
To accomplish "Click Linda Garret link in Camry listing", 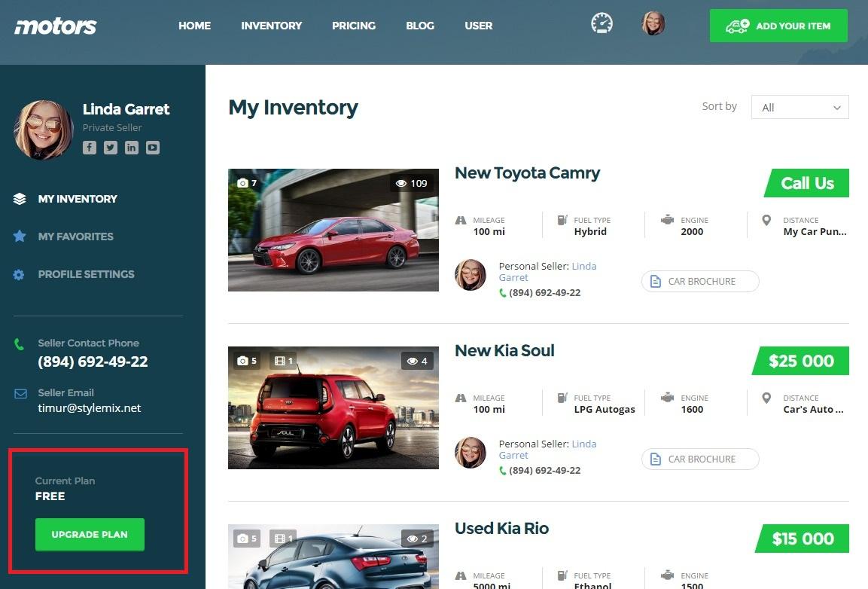I will (547, 271).
